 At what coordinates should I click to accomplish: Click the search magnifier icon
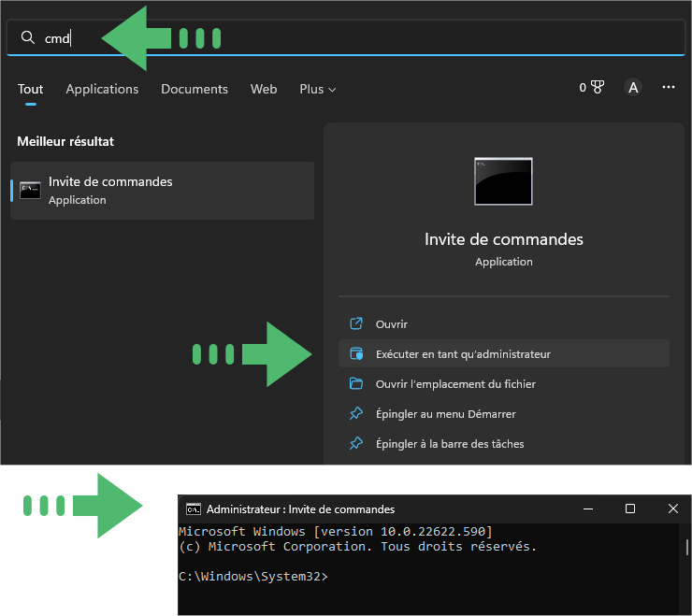pos(27,38)
